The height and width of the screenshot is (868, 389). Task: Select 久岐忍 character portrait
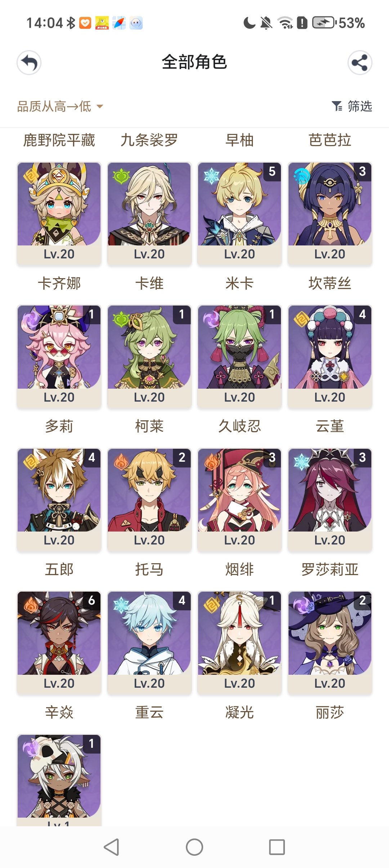coord(240,357)
